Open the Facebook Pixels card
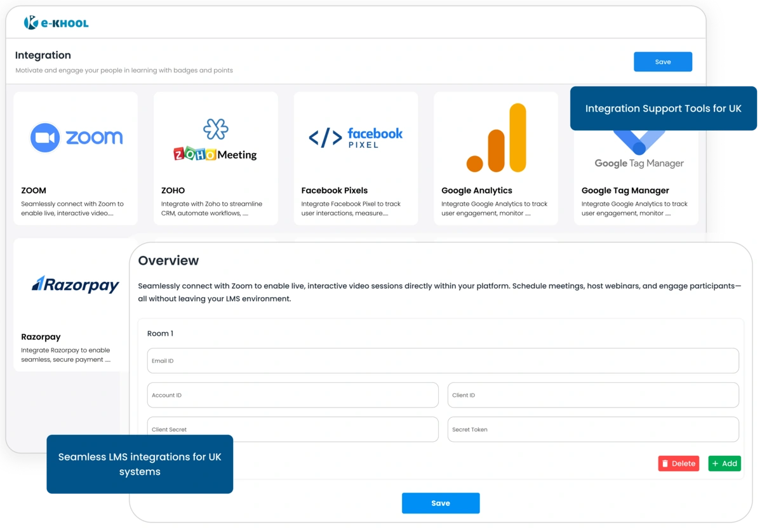 [355, 157]
